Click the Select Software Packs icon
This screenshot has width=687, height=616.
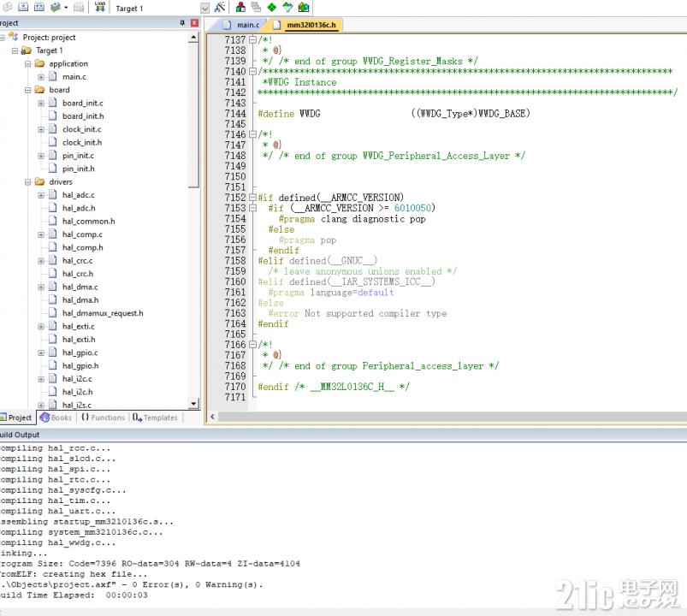287,7
